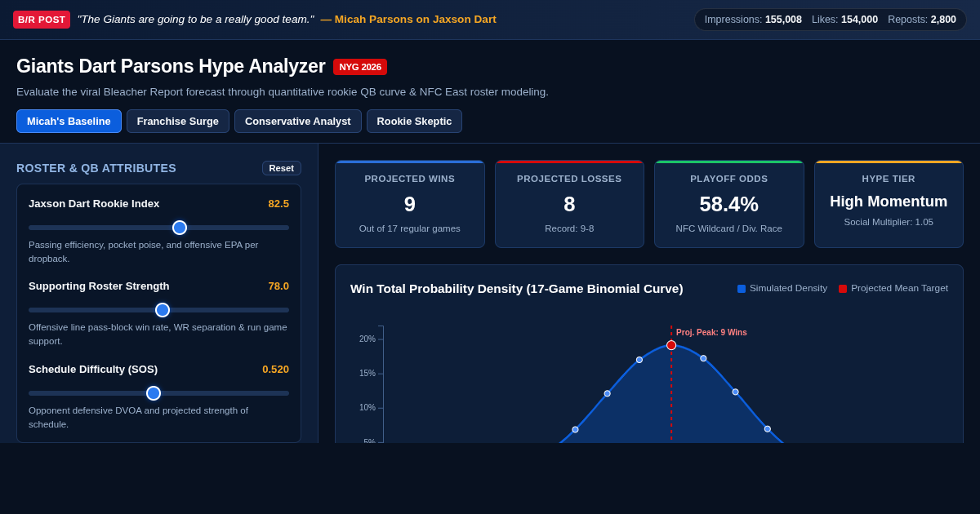Click the Record: 9-8 text
Viewport: 980px width, 514px height.
pyautogui.click(x=569, y=228)
